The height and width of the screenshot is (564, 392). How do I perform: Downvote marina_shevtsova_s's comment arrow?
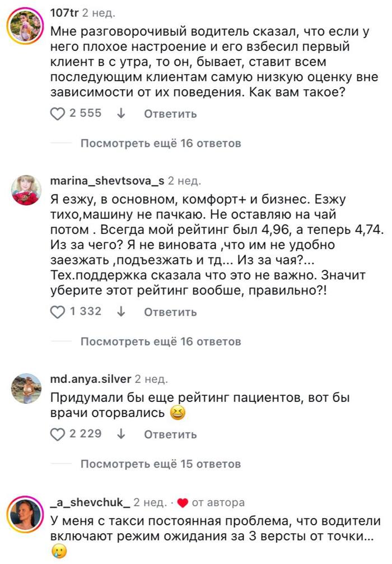[x=120, y=312]
